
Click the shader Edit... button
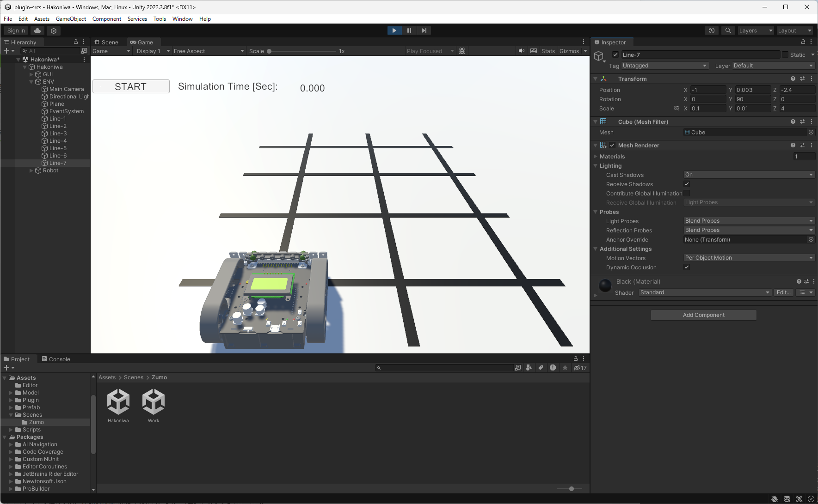pos(783,292)
